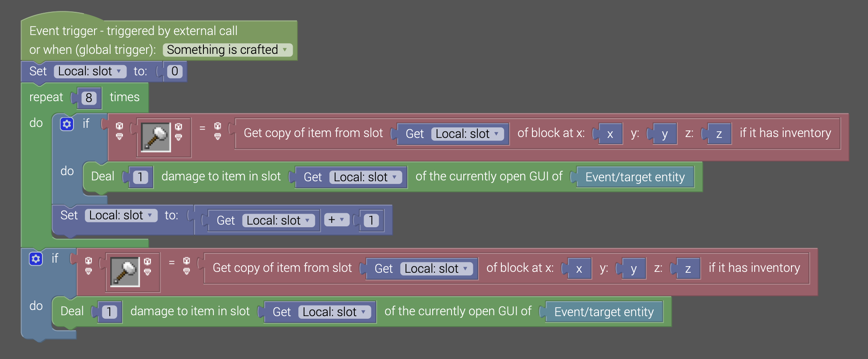Open the 'Local: slot' variable dropdown of the Set block inside the repeat loop
Viewport: 868px width, 359px height.
[121, 215]
